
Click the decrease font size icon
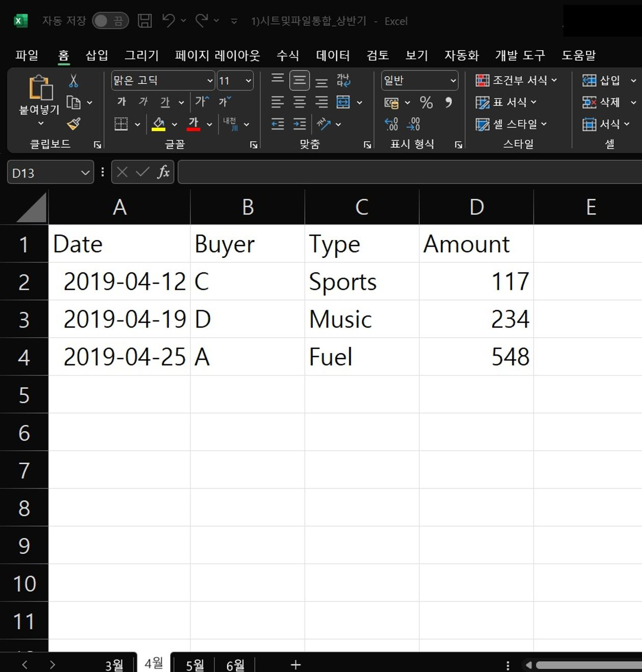(225, 101)
